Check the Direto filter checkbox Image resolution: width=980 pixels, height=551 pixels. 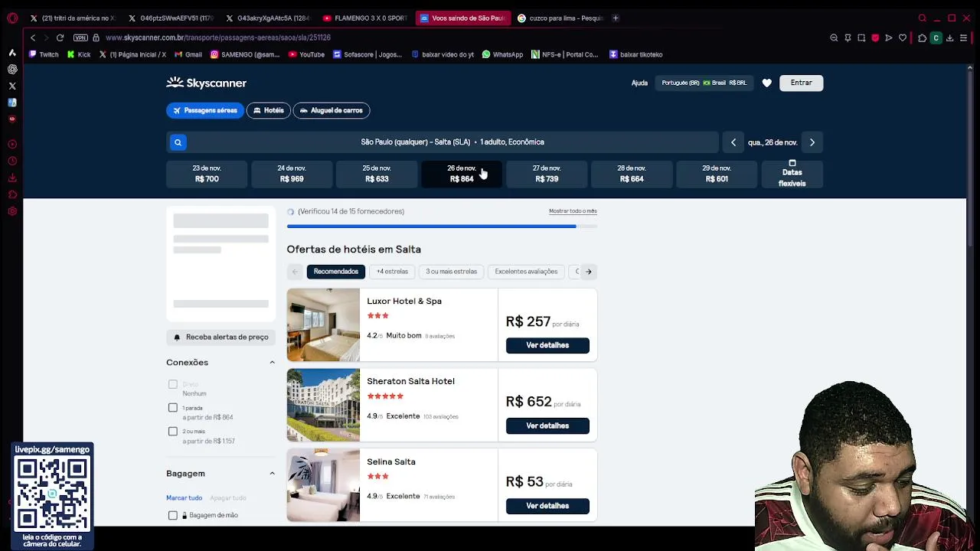coord(173,384)
